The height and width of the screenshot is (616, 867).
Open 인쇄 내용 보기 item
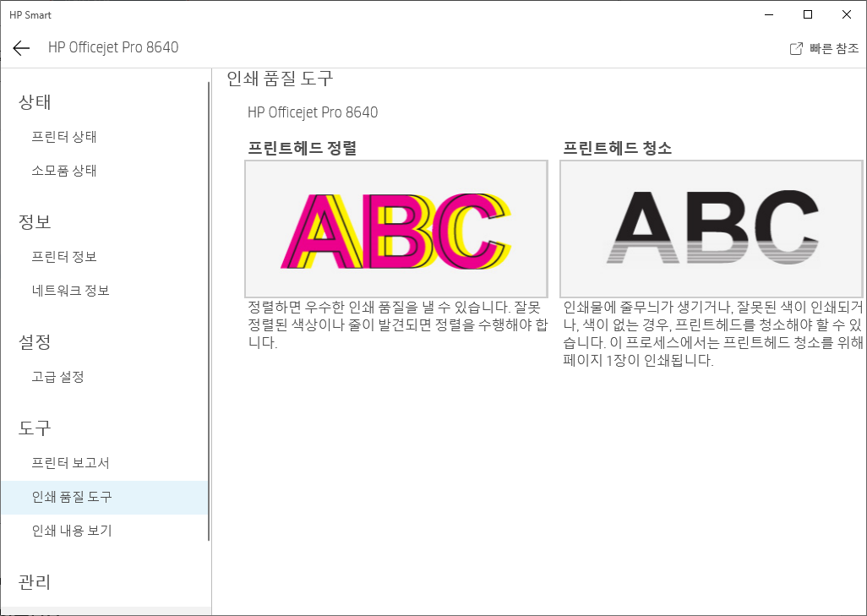point(72,531)
